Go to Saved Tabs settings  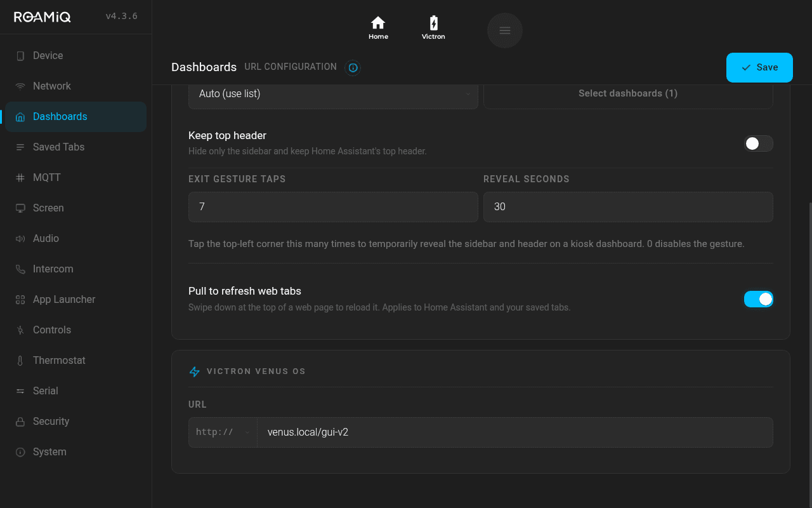coord(76,147)
